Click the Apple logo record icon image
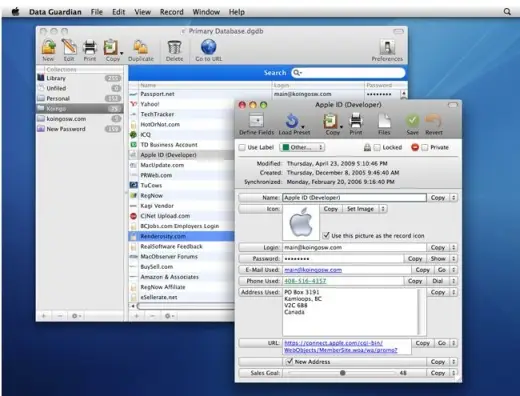Image resolution: width=520 pixels, height=396 pixels. coord(301,223)
